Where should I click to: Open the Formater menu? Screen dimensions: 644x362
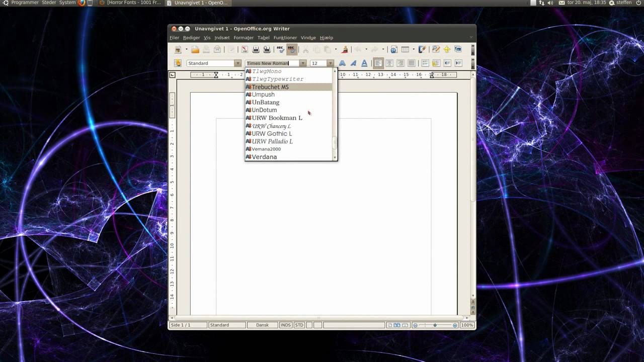click(x=244, y=38)
